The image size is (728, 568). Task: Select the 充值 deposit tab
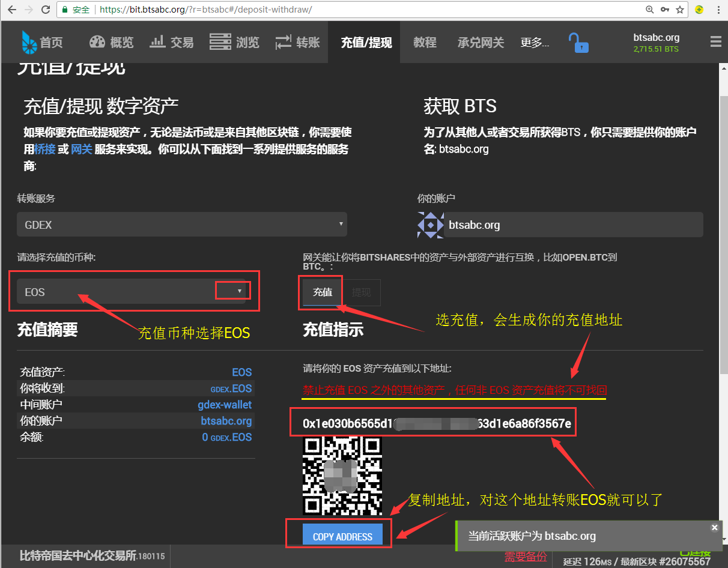(x=323, y=292)
